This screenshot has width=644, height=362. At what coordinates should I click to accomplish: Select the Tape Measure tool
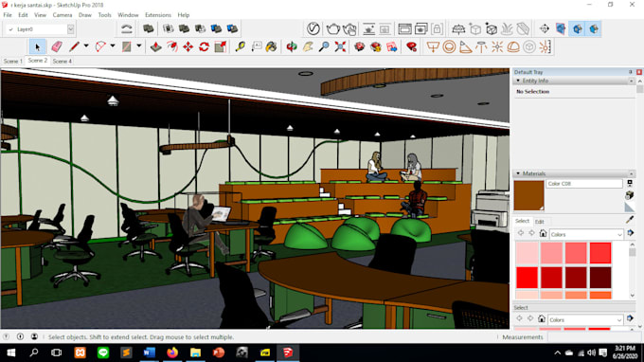tap(241, 46)
